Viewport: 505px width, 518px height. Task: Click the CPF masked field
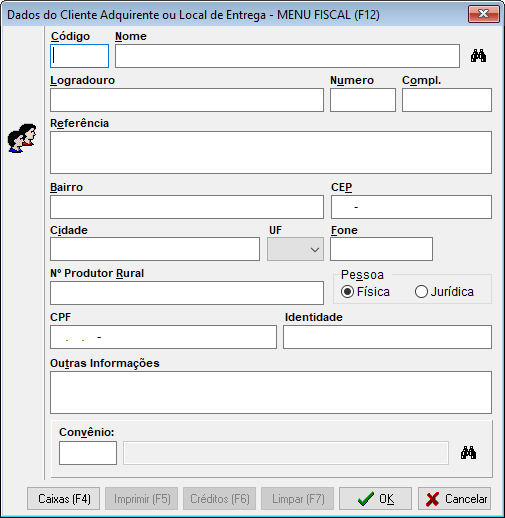(x=163, y=337)
